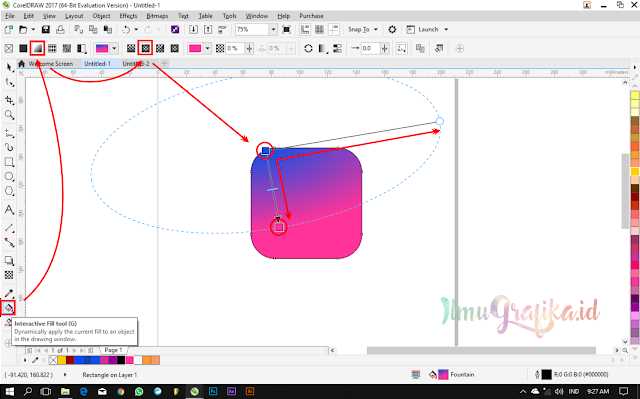
Task: Open the Bitmaps menu
Action: tap(157, 16)
